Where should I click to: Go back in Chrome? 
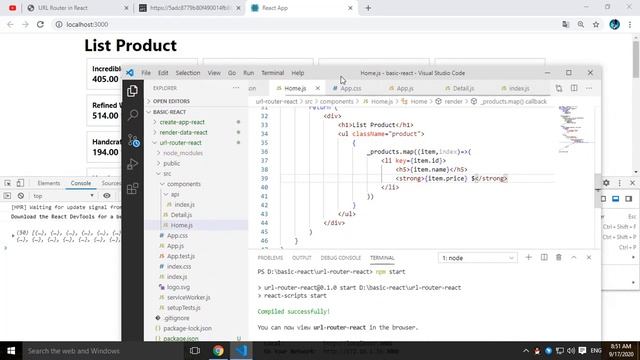point(10,24)
